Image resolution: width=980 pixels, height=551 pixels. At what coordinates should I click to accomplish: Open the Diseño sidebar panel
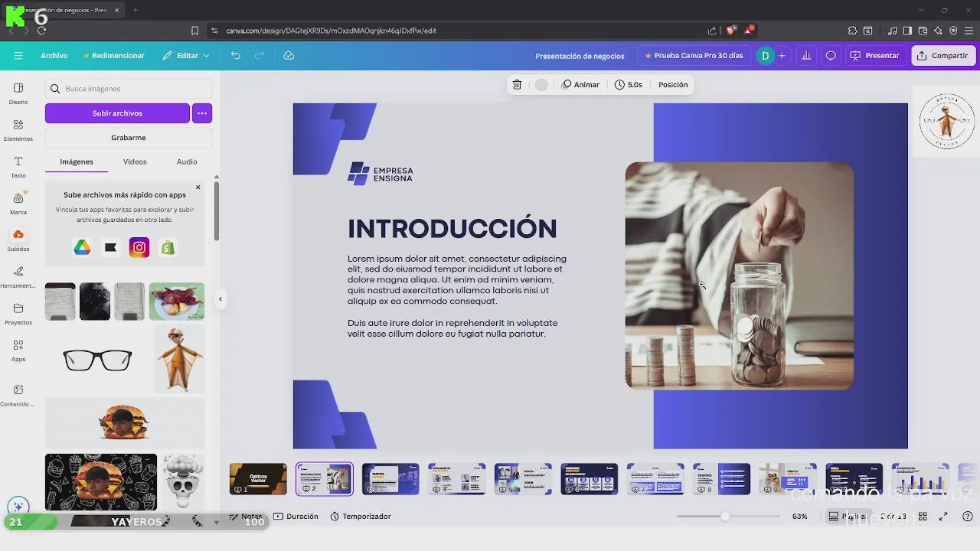click(18, 93)
